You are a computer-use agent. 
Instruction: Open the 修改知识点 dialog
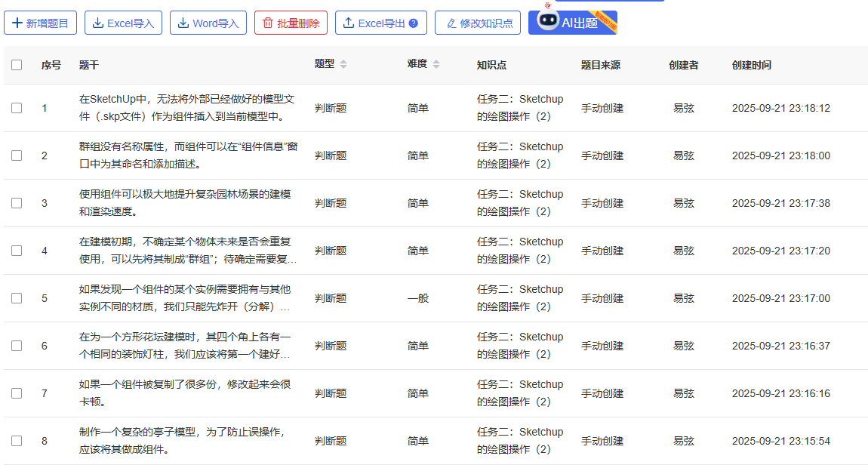tap(477, 22)
